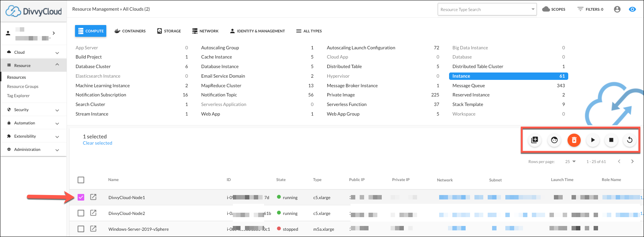
Task: Click the m5a.xlarge type cell
Action: click(324, 229)
